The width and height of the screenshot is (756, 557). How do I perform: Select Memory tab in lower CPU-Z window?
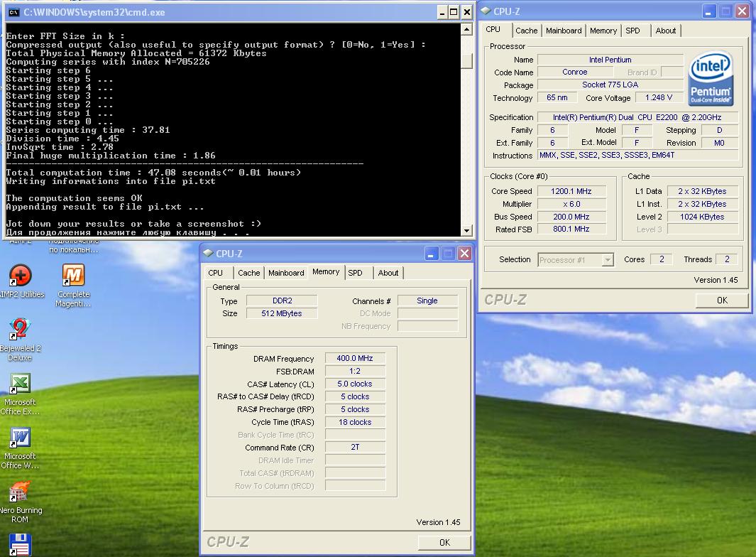tap(326, 271)
